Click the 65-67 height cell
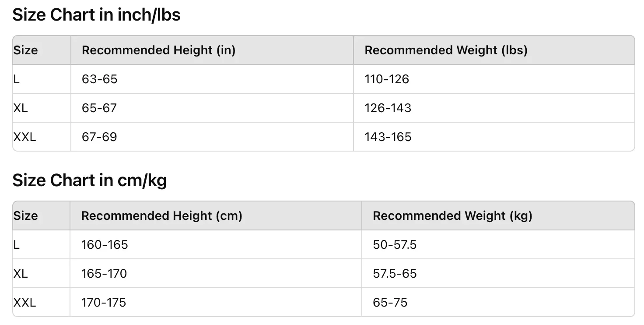 click(99, 108)
